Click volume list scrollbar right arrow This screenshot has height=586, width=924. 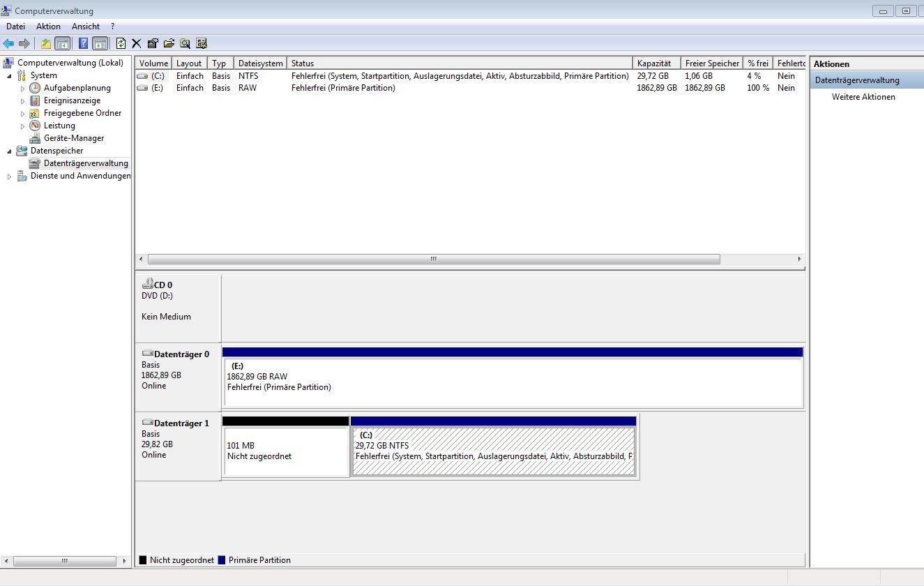click(x=799, y=259)
